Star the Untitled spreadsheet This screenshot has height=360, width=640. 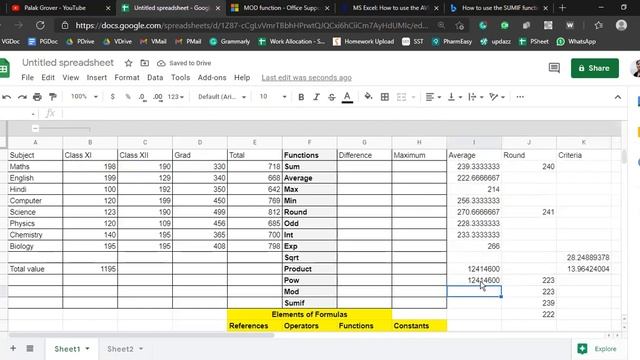[x=129, y=63]
